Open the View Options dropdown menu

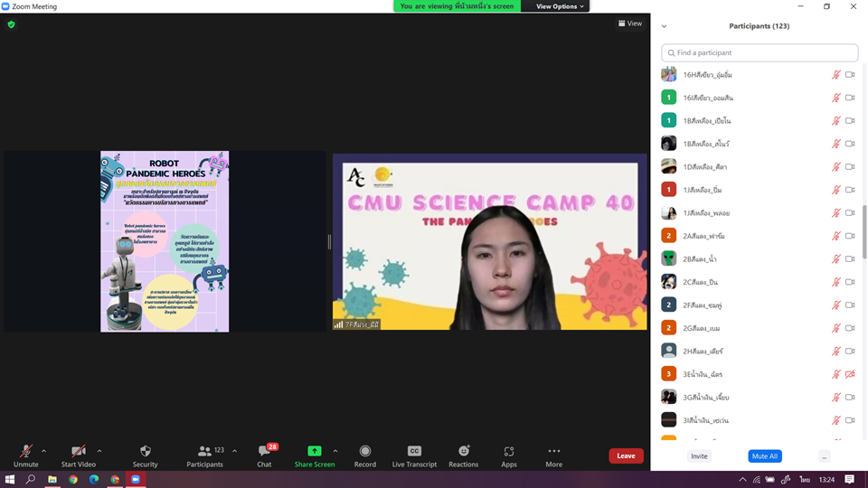(x=561, y=6)
